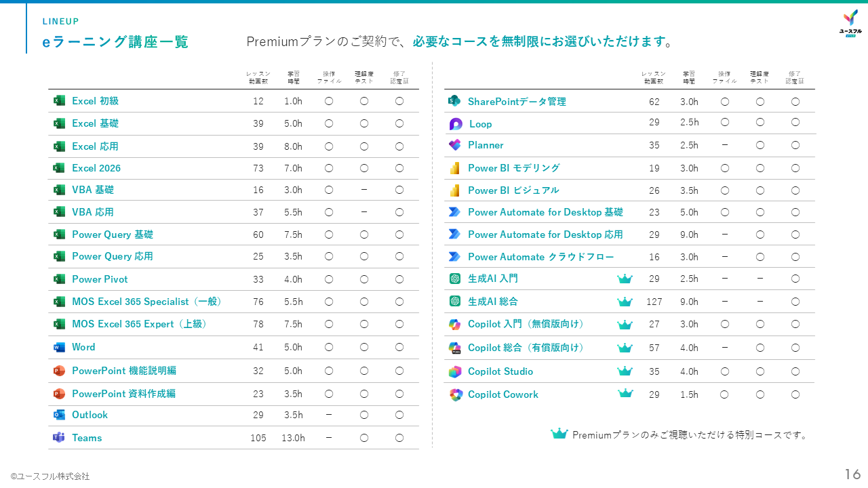868x488 pixels.
Task: Click the Excel icon beside Power Query 基礎
Action: [60, 235]
